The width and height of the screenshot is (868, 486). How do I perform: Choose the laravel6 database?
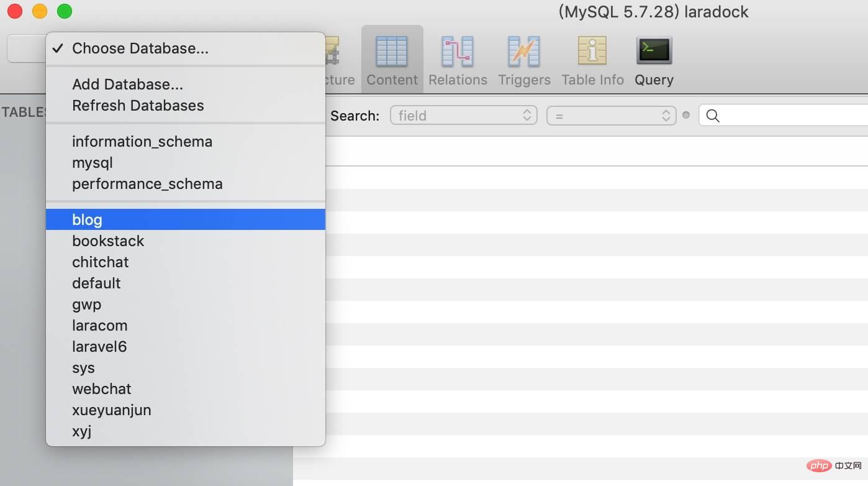click(x=186, y=347)
